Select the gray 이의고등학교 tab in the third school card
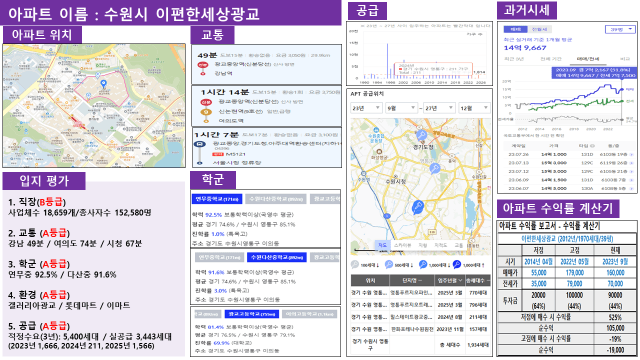The width and height of the screenshot is (640, 360). point(310,314)
